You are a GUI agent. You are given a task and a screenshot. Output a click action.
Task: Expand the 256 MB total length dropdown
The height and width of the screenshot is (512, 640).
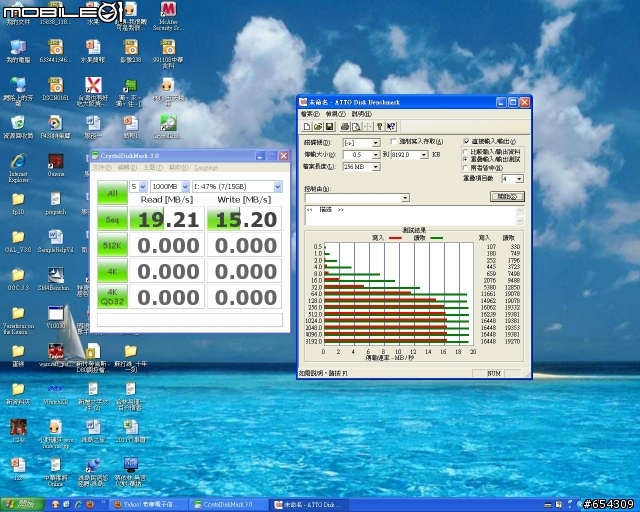pyautogui.click(x=376, y=167)
